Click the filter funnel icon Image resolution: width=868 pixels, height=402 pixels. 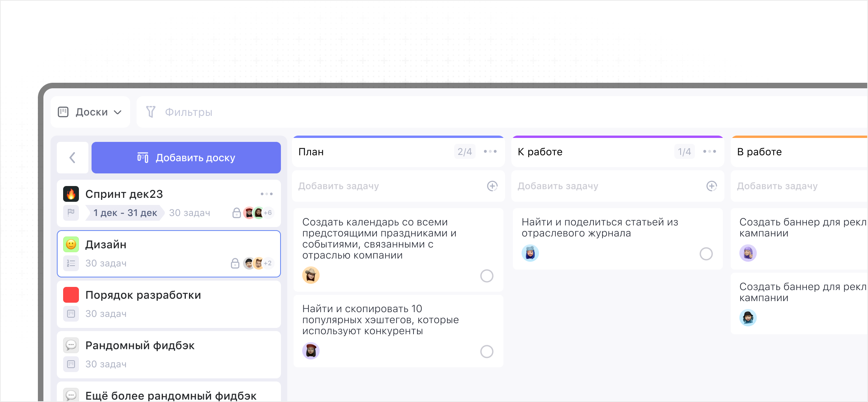pyautogui.click(x=151, y=112)
